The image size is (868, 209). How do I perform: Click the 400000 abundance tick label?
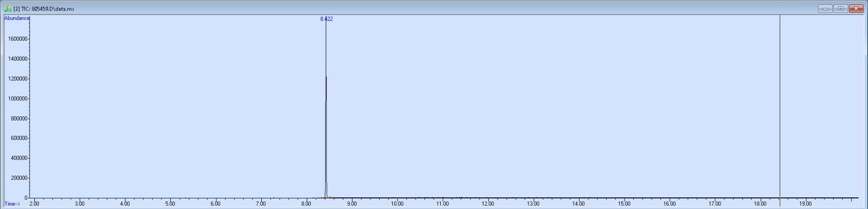(x=19, y=158)
